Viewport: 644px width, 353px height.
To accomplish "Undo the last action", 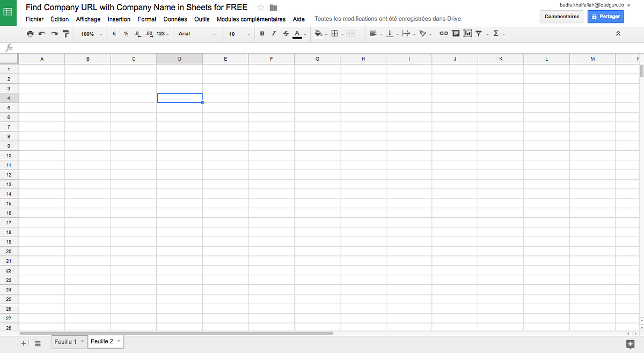I will tap(42, 34).
